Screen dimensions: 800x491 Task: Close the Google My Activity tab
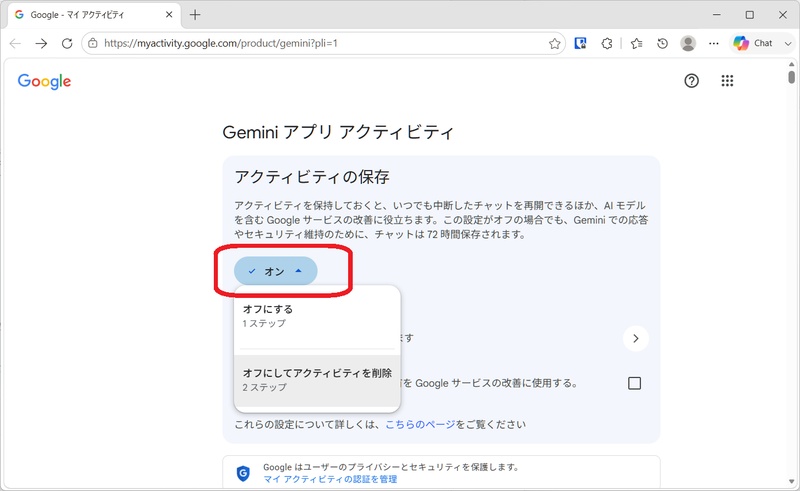pos(169,15)
